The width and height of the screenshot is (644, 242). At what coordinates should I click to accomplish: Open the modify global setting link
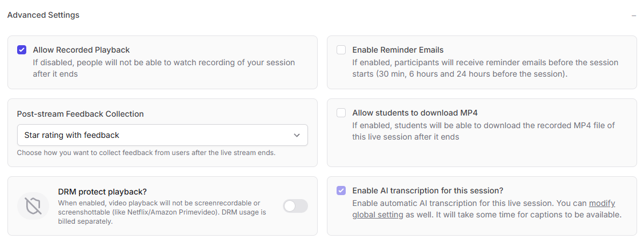pos(602,203)
